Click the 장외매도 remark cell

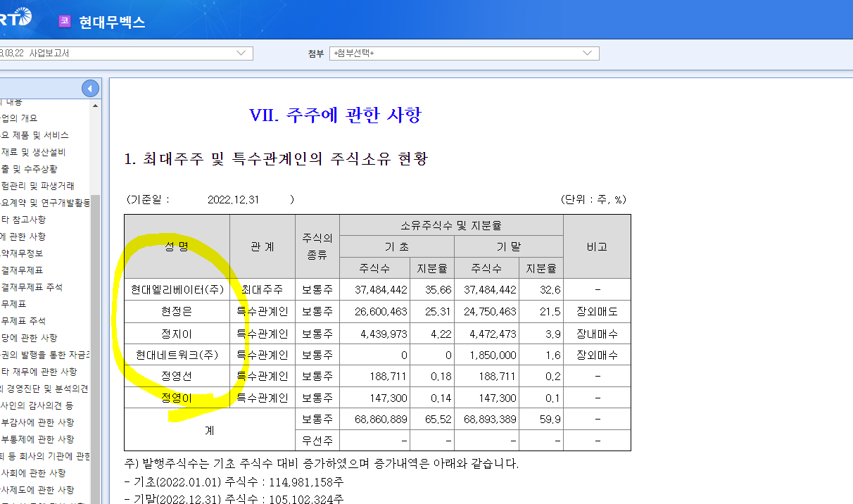tap(597, 312)
